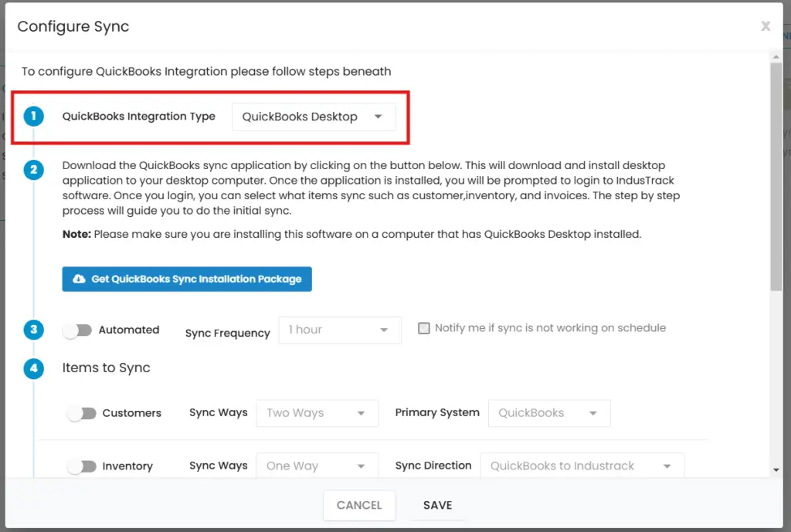Viewport: 791px width, 532px height.
Task: Toggle the Automated sync switch
Action: [78, 330]
